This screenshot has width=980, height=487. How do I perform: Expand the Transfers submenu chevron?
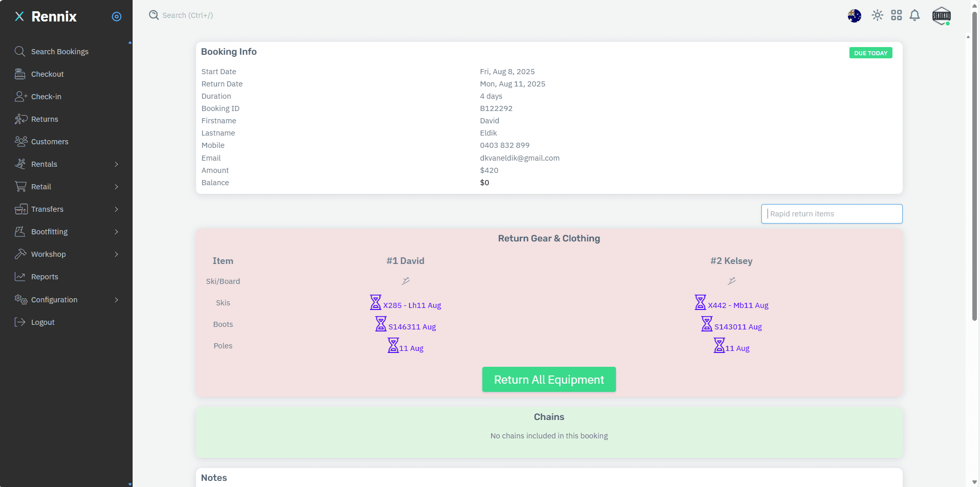pyautogui.click(x=117, y=209)
